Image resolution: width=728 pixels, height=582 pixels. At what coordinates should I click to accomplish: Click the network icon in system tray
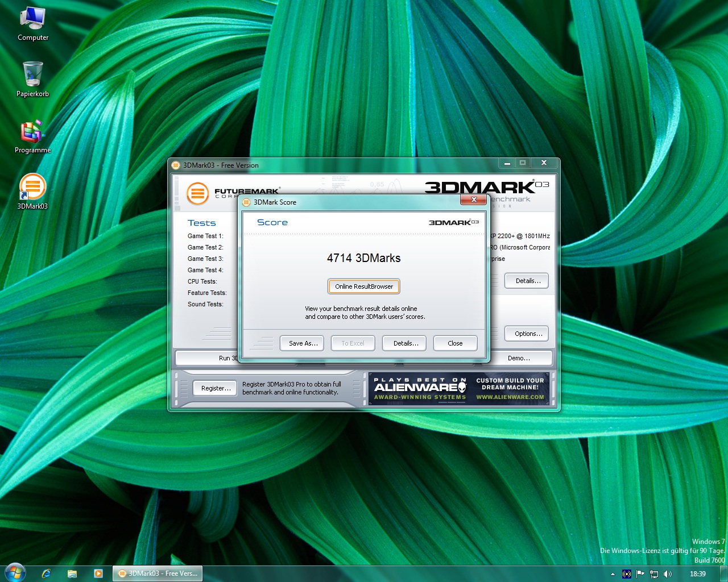coord(654,574)
